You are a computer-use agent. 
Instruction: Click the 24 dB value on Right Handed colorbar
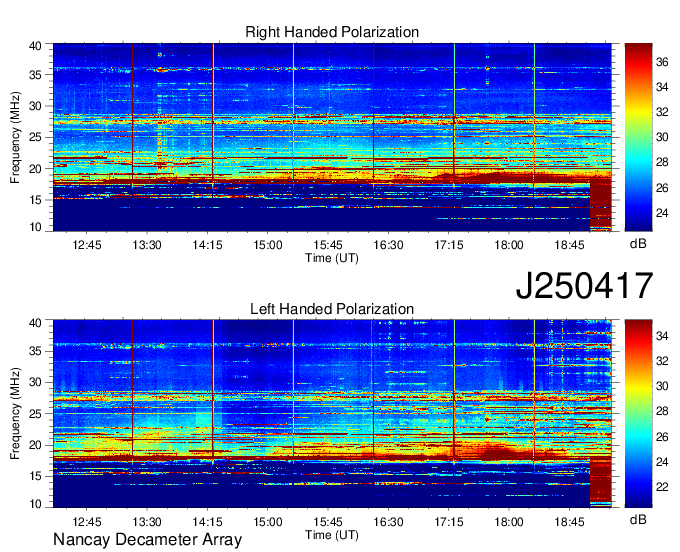[x=662, y=213]
